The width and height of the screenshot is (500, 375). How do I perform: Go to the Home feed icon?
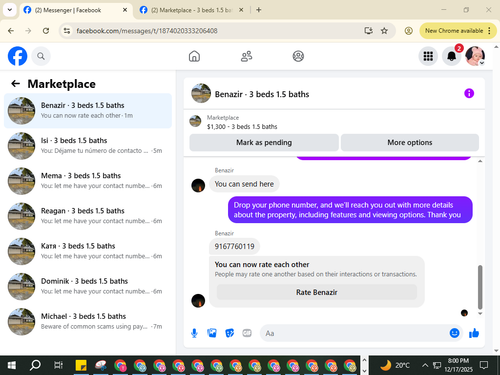point(194,56)
